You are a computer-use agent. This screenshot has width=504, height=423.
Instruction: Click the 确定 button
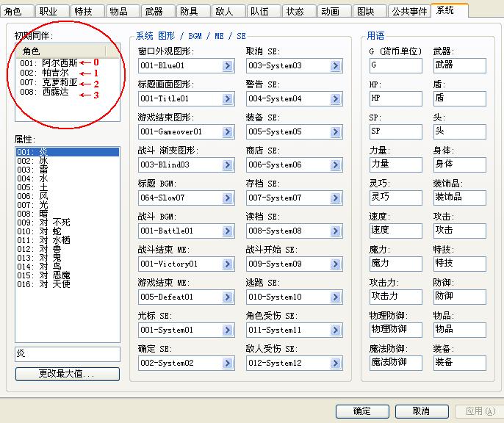point(362,411)
